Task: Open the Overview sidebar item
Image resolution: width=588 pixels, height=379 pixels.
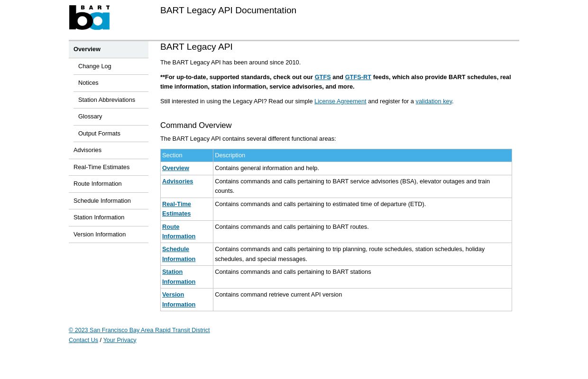Action: 109,49
